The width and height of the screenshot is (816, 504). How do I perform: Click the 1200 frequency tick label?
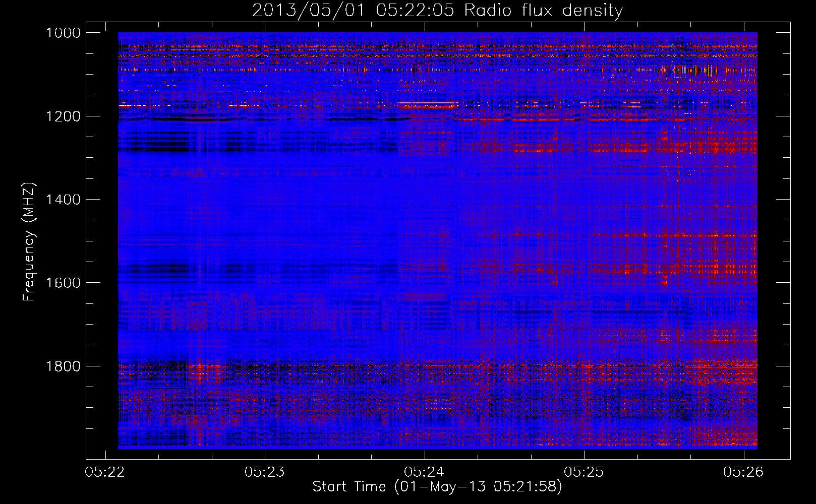64,116
